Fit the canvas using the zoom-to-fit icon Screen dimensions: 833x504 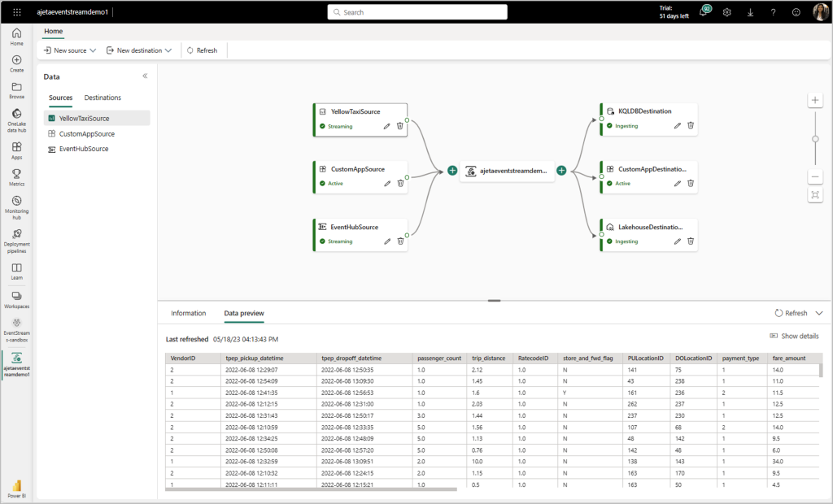(x=815, y=194)
